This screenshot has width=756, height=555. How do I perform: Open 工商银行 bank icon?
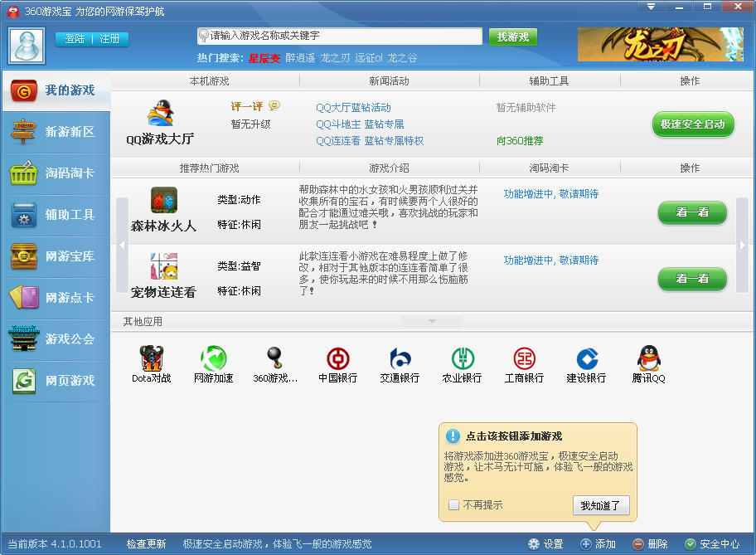coord(524,358)
